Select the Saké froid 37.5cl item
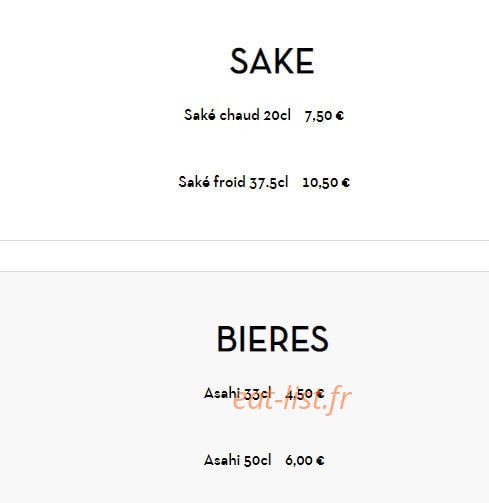This screenshot has height=503, width=489. click(x=233, y=182)
